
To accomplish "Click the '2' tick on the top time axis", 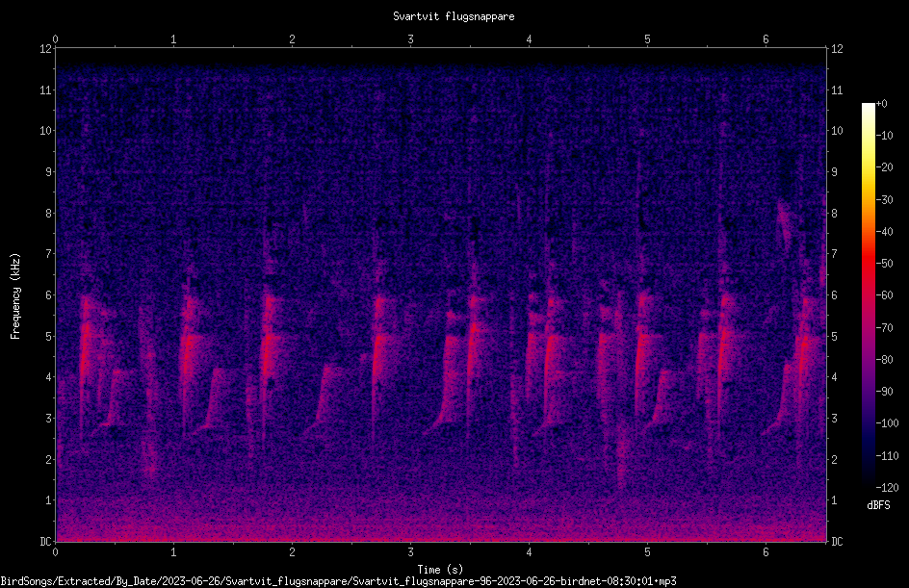I will 292,39.
